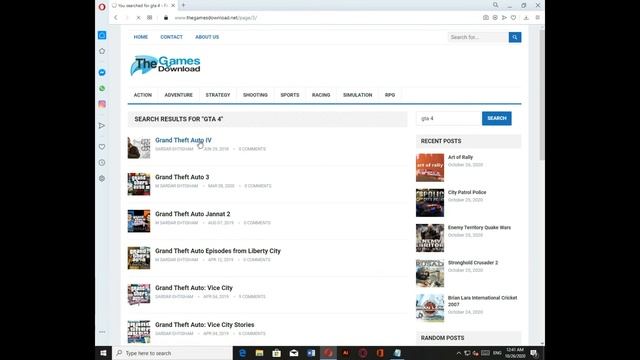Open the sidebar three-dots setup menu

coord(102,332)
